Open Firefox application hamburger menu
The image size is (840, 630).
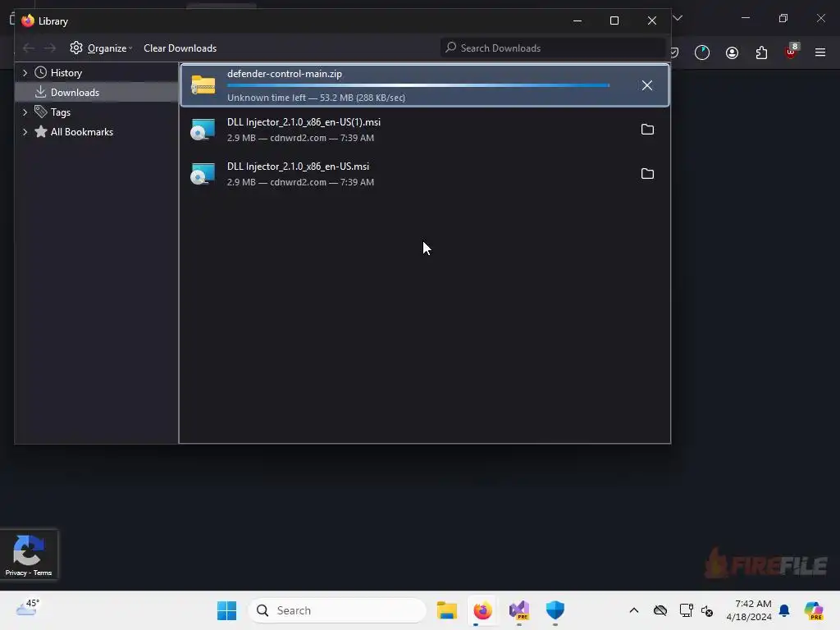pos(820,52)
